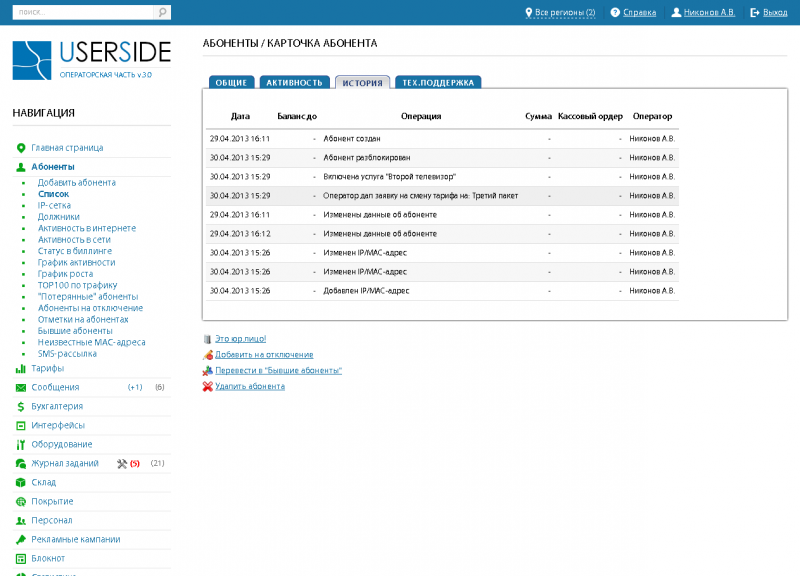Click the USERSIDE logo

pyautogui.click(x=92, y=60)
